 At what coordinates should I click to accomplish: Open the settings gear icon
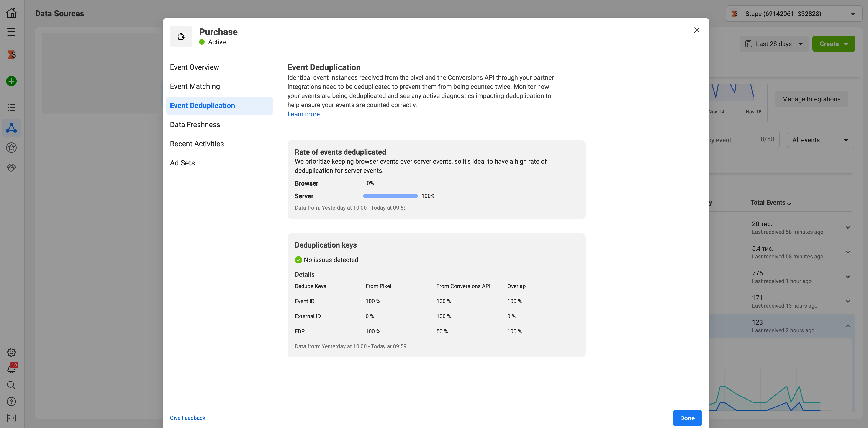pyautogui.click(x=11, y=352)
